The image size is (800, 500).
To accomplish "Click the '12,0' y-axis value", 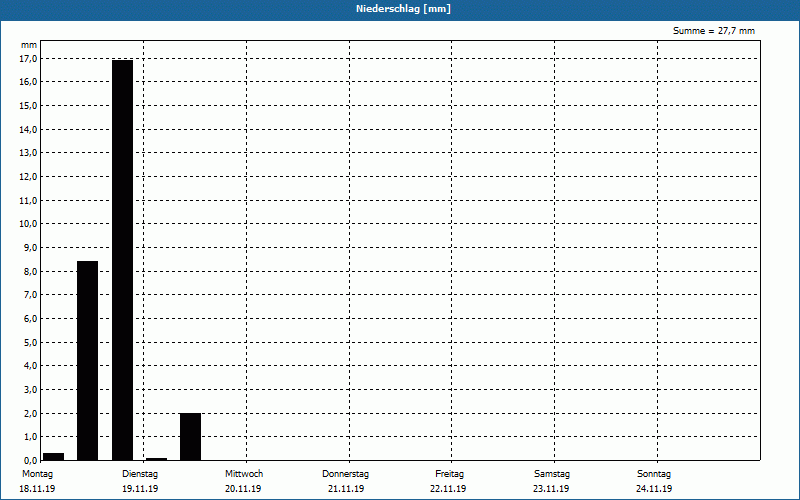I will [x=28, y=177].
